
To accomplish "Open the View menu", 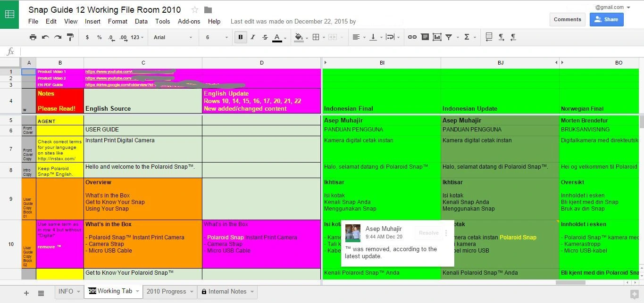I will tap(71, 21).
